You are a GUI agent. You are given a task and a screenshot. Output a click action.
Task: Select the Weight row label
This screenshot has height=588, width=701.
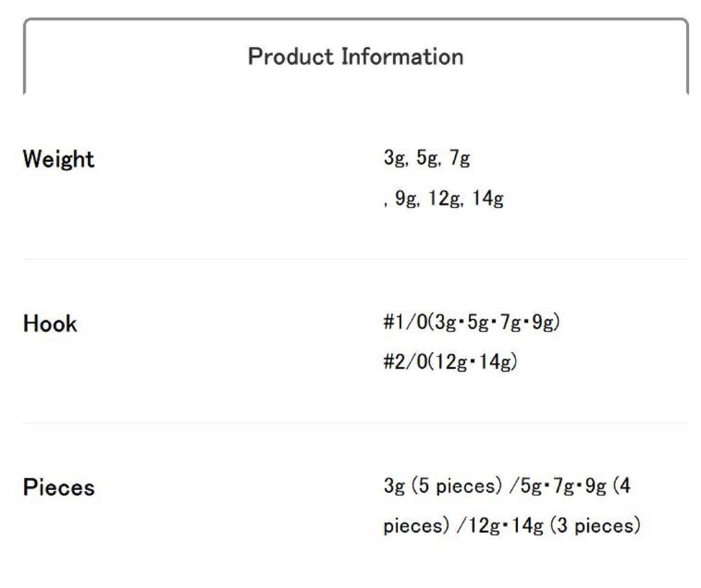(x=59, y=159)
